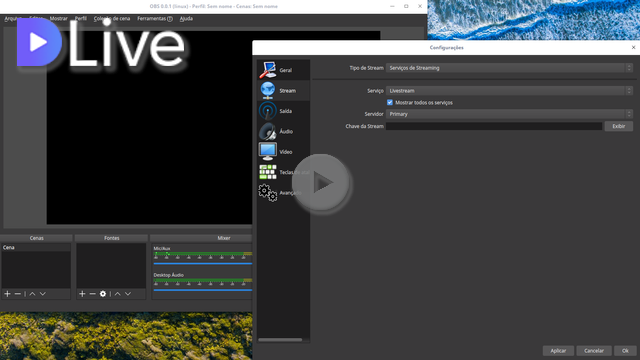Click the Cancelar button
The image size is (640, 360).
[x=593, y=351]
